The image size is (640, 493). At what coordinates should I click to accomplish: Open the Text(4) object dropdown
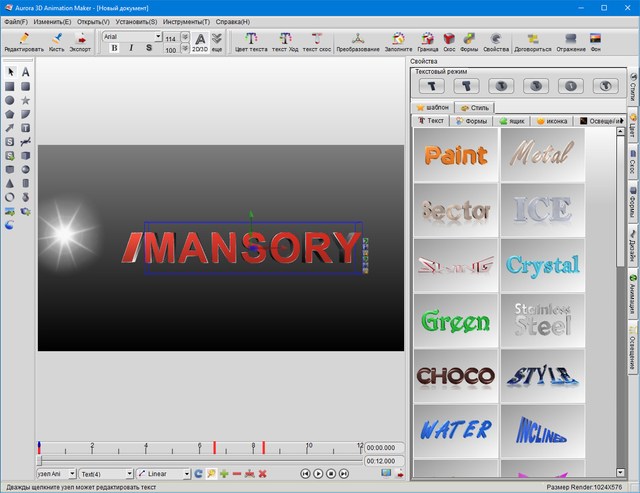[106, 473]
